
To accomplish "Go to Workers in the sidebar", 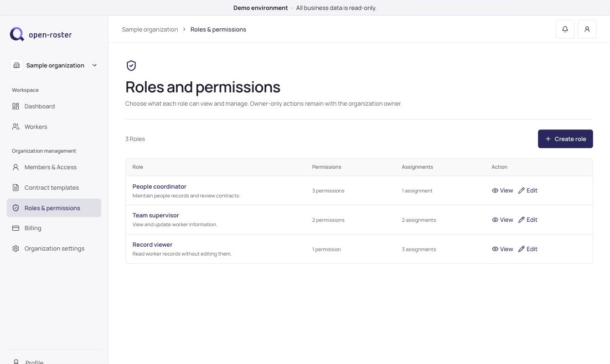I will (54, 127).
